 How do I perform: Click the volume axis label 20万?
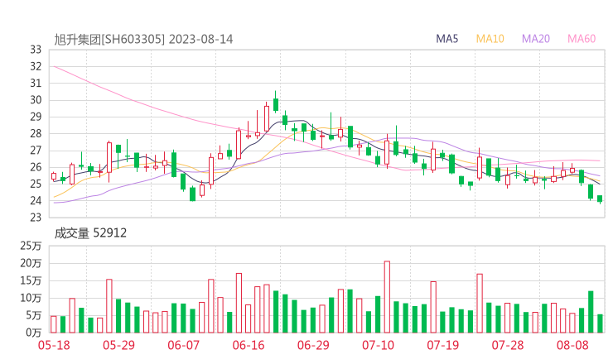pyautogui.click(x=31, y=263)
